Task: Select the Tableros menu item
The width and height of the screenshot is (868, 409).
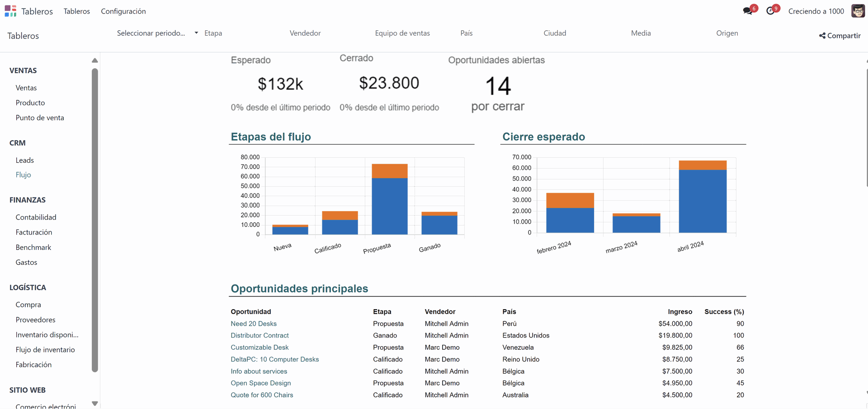Action: coord(76,11)
